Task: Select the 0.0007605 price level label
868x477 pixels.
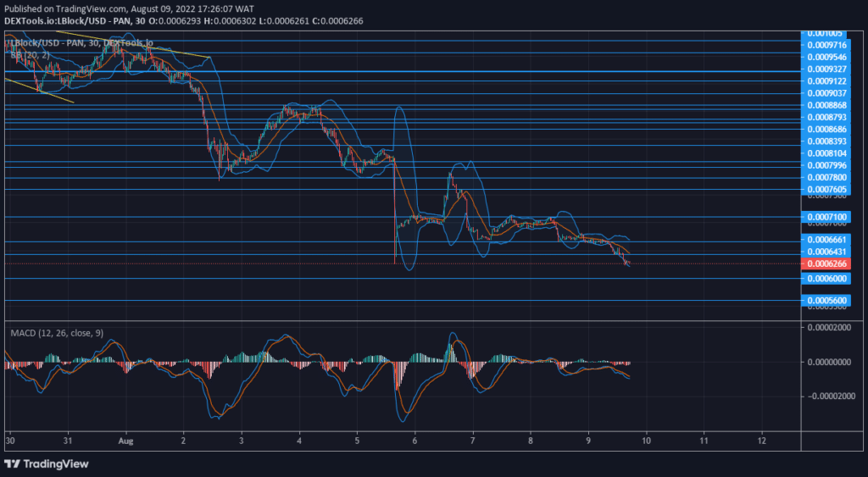Action: pos(826,189)
